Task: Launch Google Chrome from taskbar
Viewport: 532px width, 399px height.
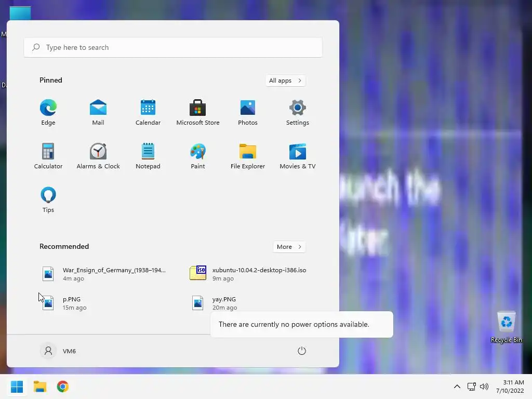Action: click(x=62, y=387)
